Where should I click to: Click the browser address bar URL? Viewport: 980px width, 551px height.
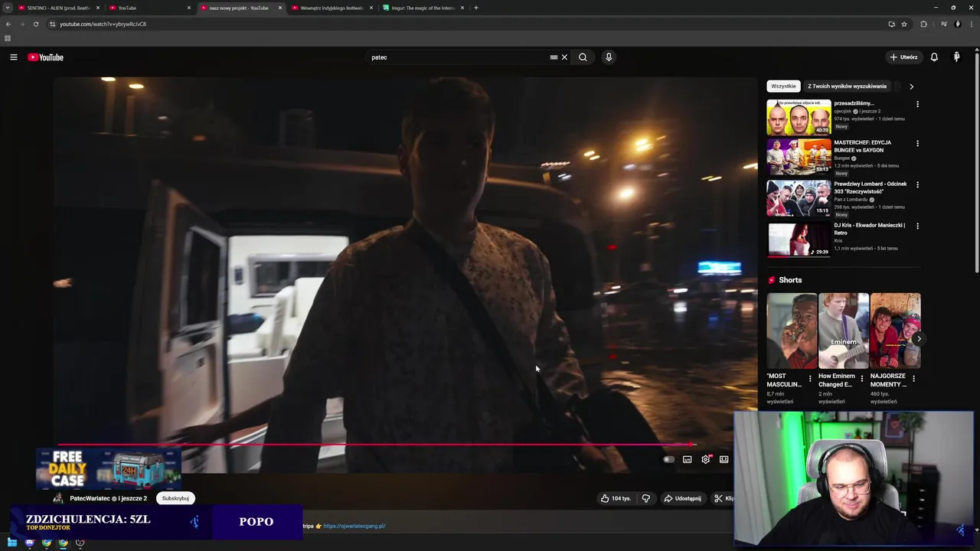tap(103, 24)
